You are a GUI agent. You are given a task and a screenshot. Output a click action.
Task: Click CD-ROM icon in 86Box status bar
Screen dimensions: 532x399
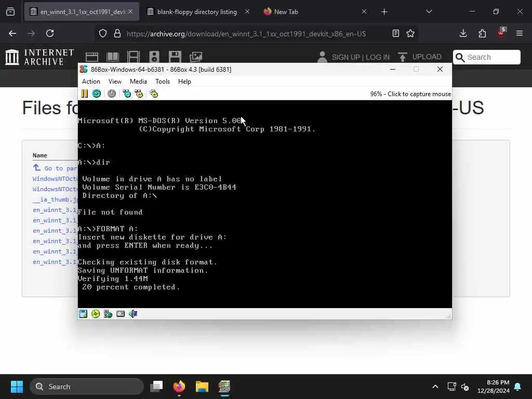96,313
